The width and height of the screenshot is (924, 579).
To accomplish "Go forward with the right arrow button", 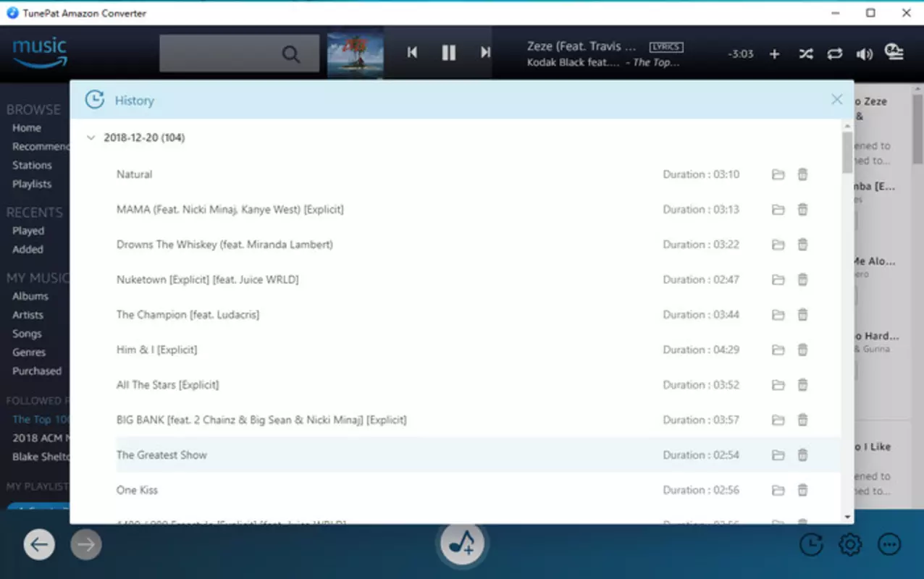I will [86, 545].
